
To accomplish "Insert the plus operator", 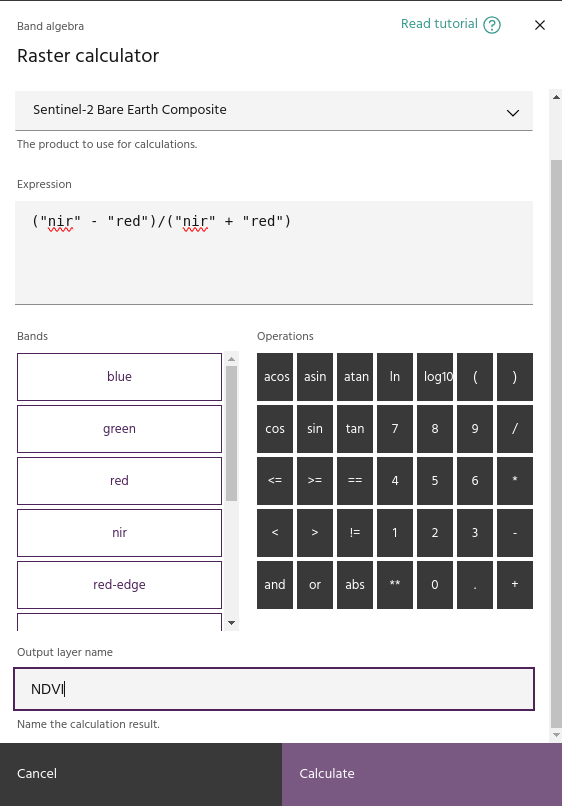I will point(515,584).
